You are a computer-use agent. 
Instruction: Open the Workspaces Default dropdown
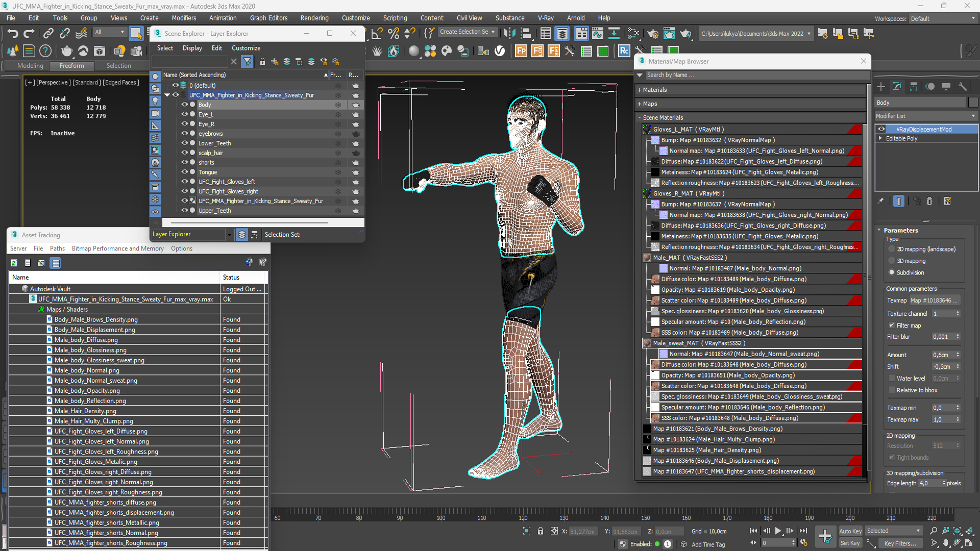[942, 18]
